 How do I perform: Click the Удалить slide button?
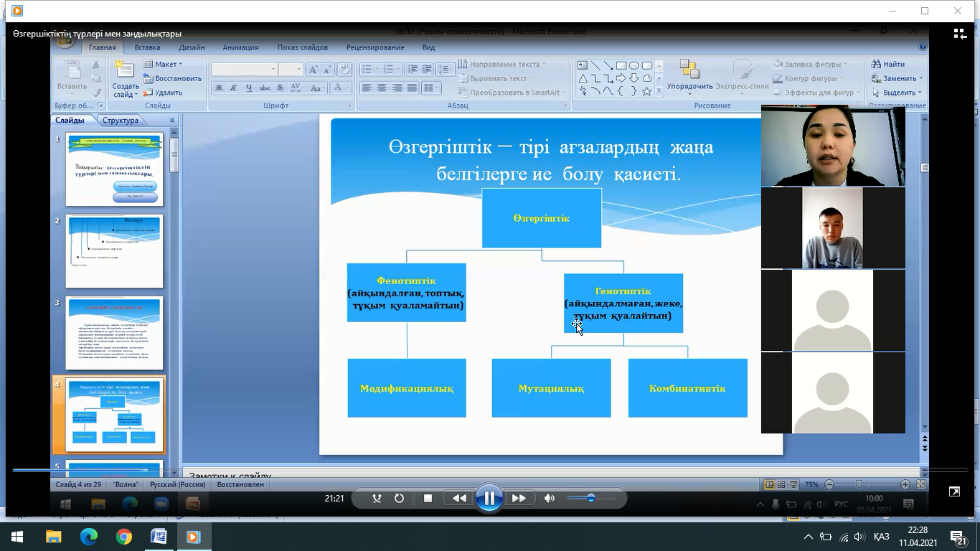click(163, 93)
